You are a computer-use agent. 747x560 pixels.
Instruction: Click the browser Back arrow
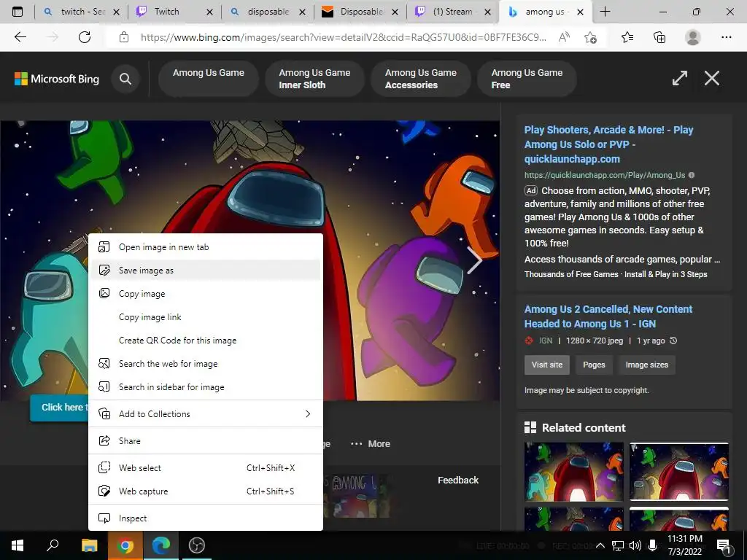pos(20,37)
